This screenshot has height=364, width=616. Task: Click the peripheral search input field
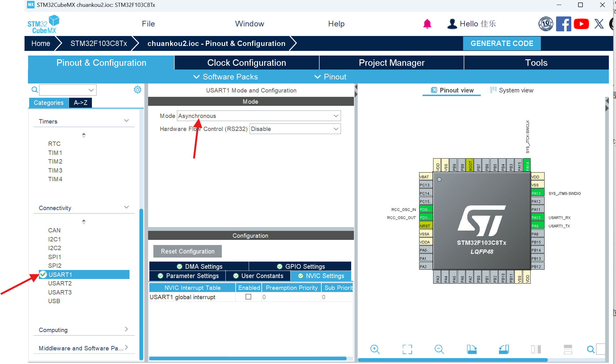(x=63, y=90)
